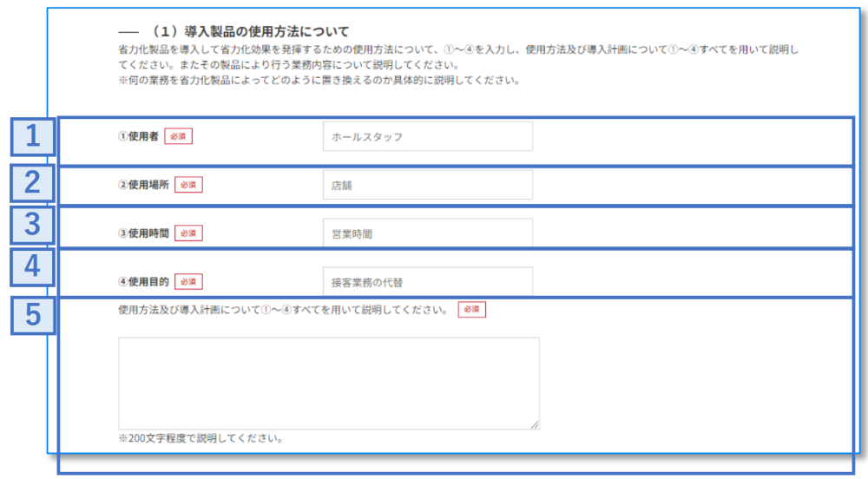Screen dimensions: 868x479
Task: Click the 必須 badge after the 使用方法及び導入計画 instruction
Action: pos(471,309)
